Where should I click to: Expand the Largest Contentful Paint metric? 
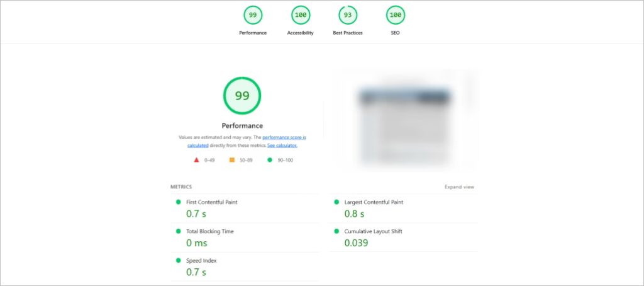(374, 202)
